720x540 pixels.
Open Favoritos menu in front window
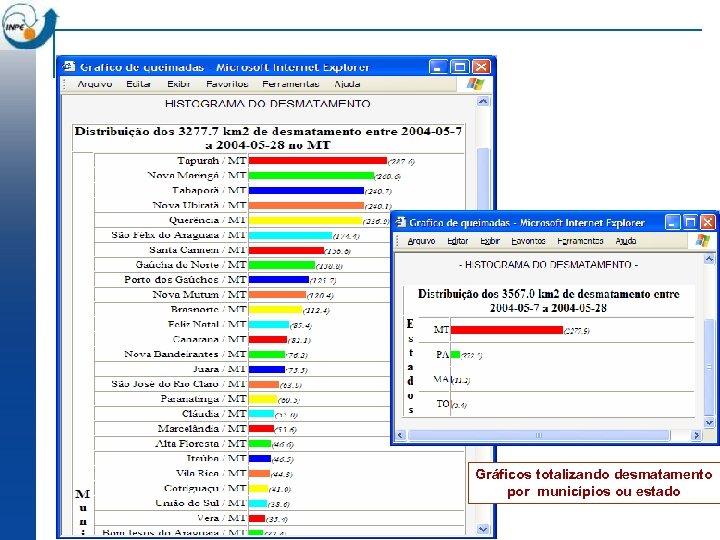pyautogui.click(x=528, y=241)
